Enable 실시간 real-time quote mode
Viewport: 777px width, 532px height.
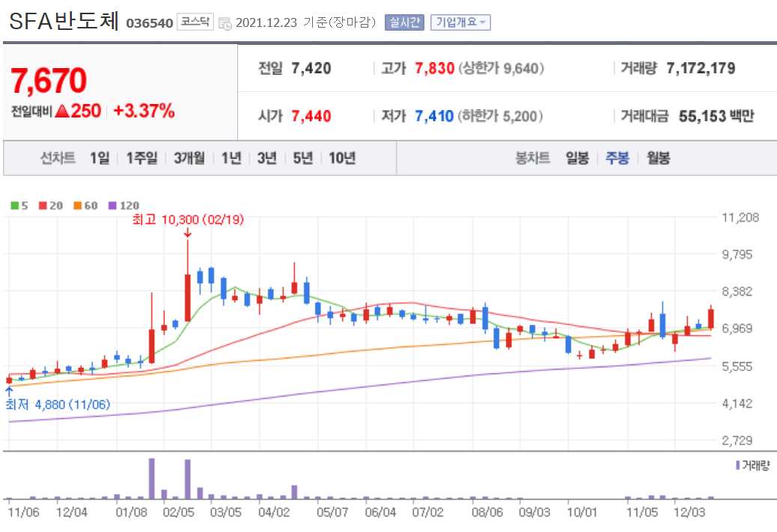[x=403, y=22]
